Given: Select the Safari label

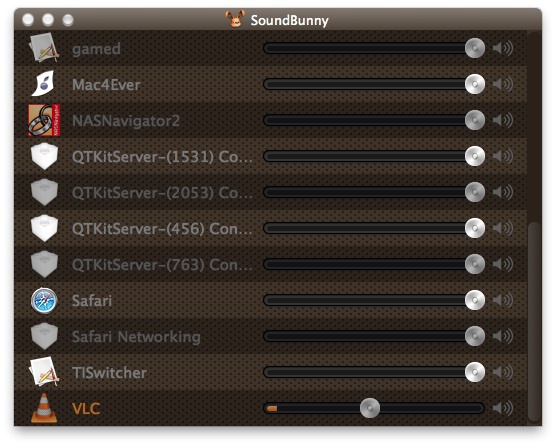Looking at the screenshot, I should (92, 301).
